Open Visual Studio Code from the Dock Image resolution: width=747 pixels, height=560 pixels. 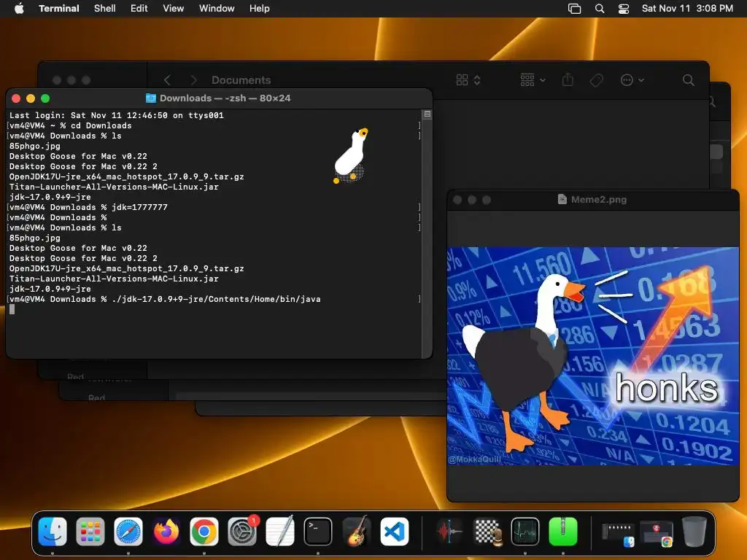click(x=394, y=532)
